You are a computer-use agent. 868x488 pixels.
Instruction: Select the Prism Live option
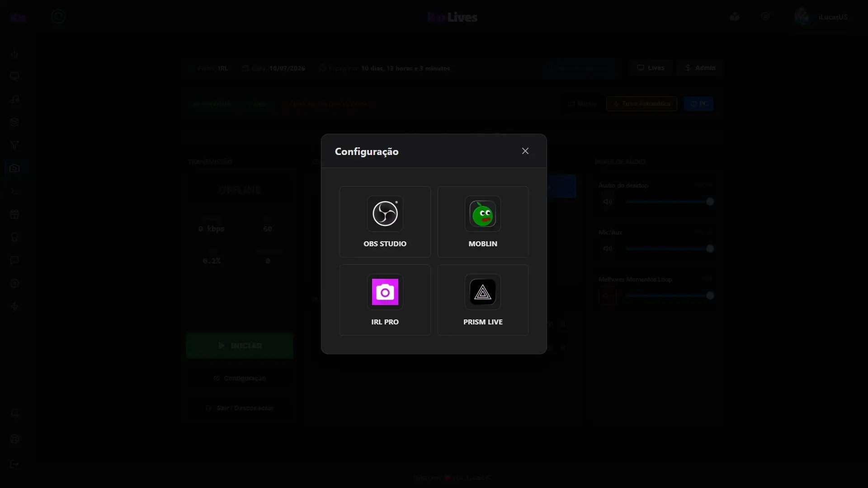[483, 300]
